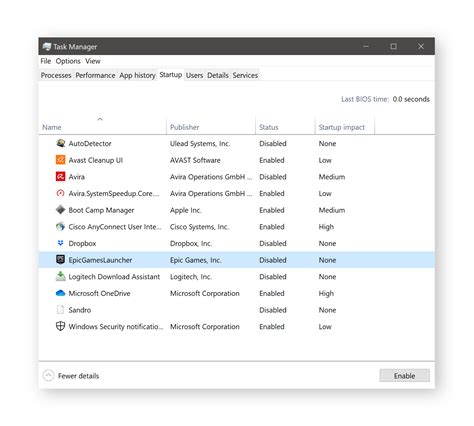Open the Options menu
This screenshot has height=426, width=474.
(68, 61)
